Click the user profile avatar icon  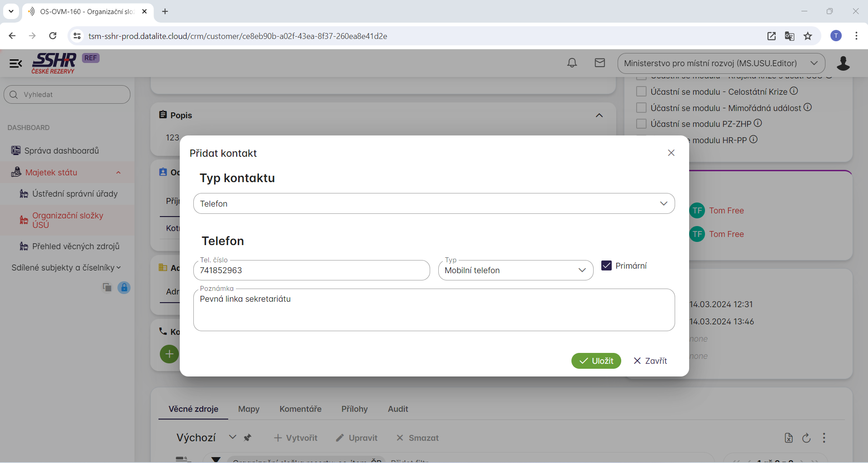click(843, 63)
